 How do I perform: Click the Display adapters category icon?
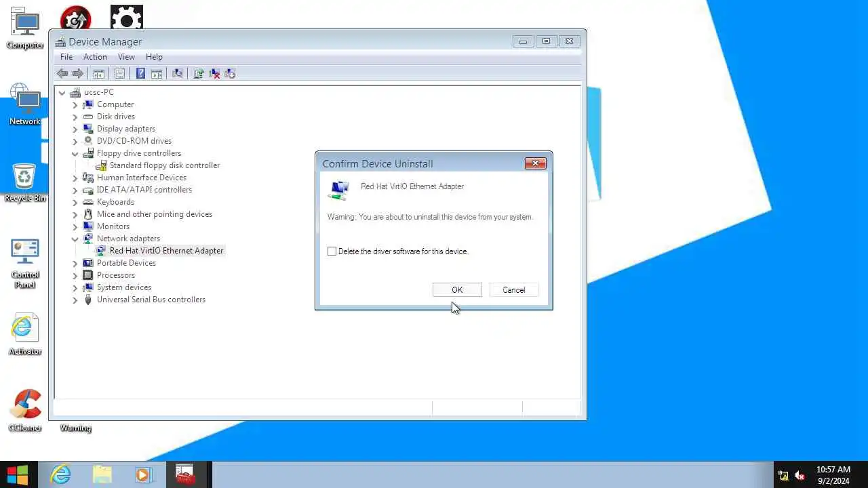(x=87, y=129)
